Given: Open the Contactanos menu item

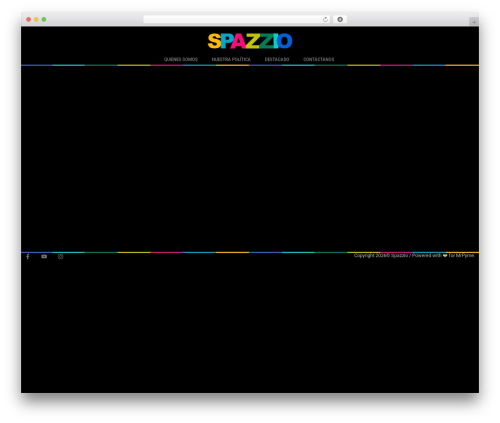Looking at the screenshot, I should tap(319, 59).
